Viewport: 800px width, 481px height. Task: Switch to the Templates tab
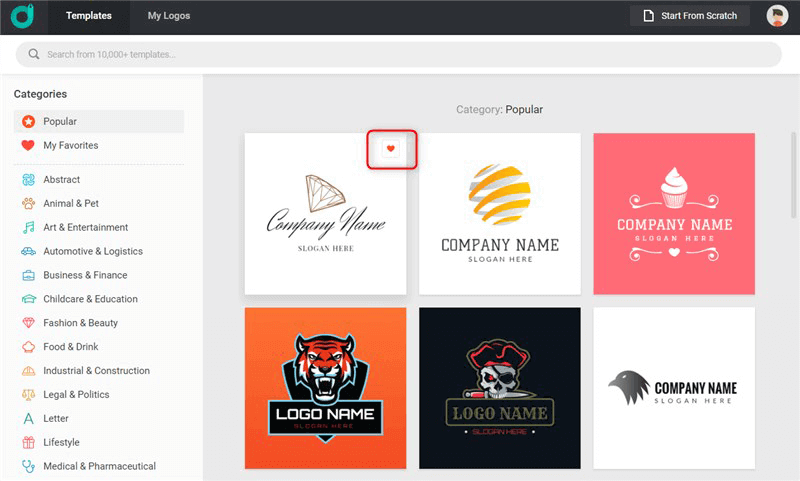(x=89, y=16)
